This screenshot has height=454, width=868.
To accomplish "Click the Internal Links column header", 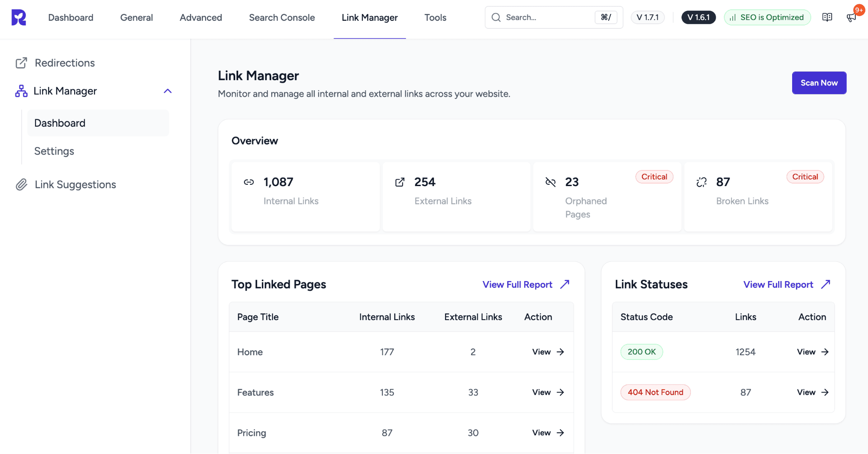I will (387, 317).
